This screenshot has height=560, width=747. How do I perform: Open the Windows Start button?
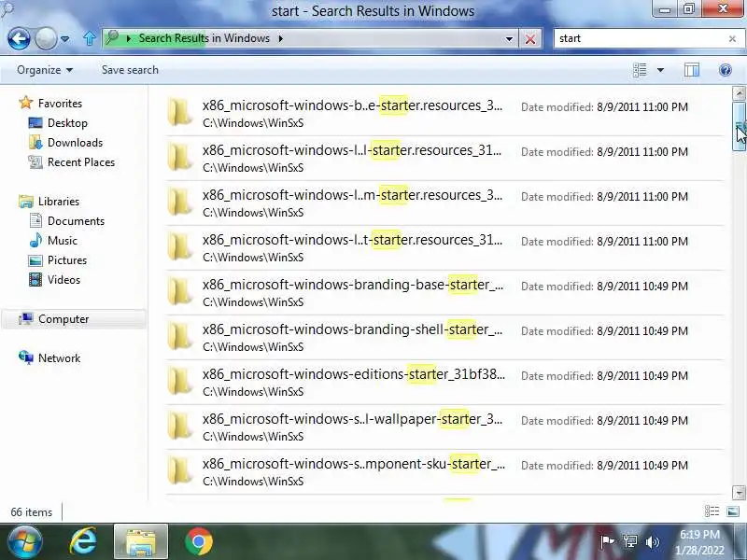(x=24, y=542)
